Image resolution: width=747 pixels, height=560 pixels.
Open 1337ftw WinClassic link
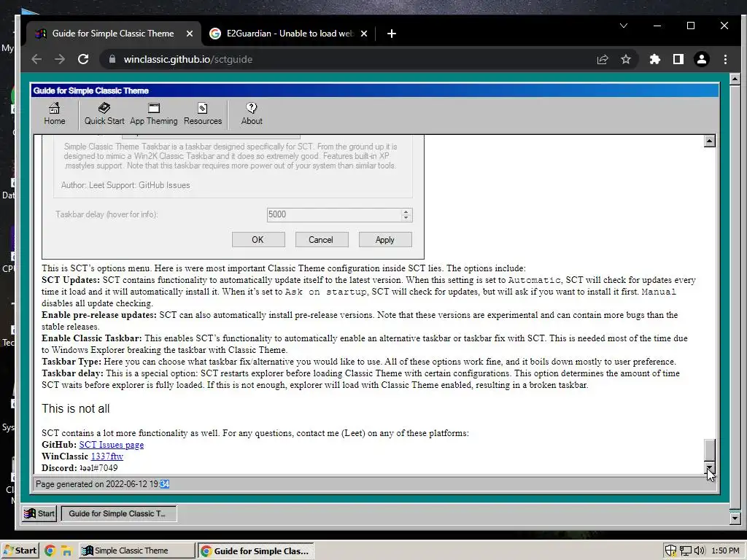107,456
